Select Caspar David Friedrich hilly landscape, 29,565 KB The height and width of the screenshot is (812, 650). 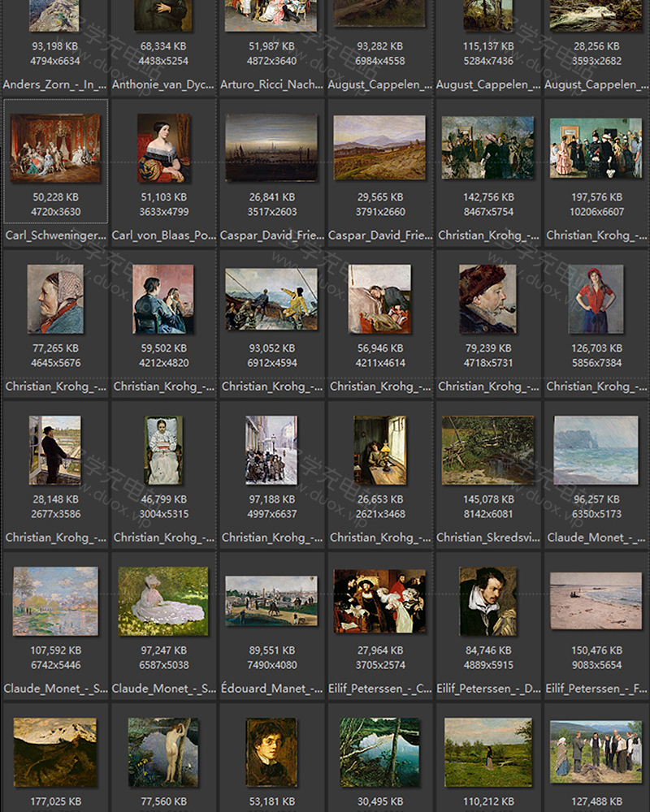point(379,148)
